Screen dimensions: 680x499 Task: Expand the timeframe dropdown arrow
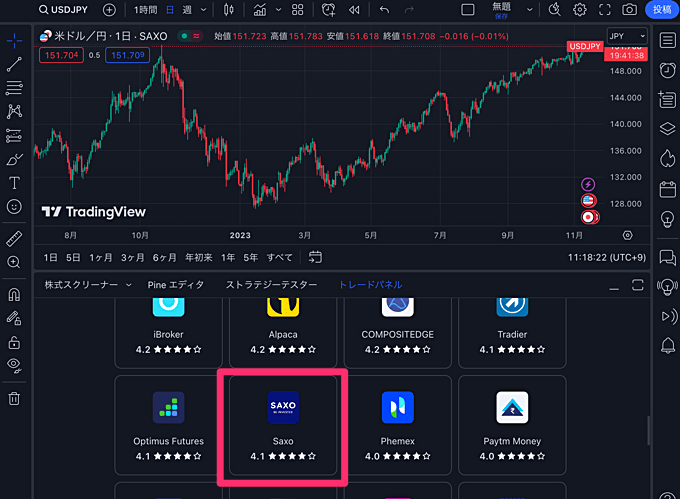tap(203, 10)
